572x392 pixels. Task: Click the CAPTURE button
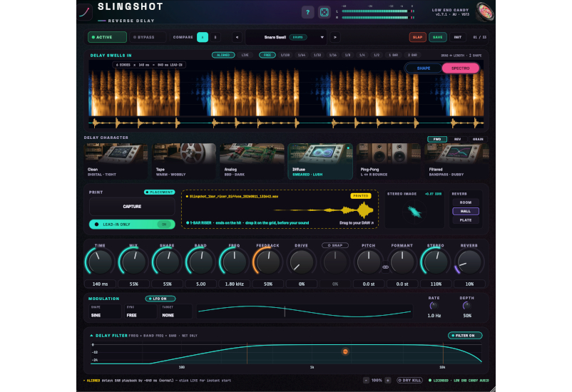click(132, 207)
